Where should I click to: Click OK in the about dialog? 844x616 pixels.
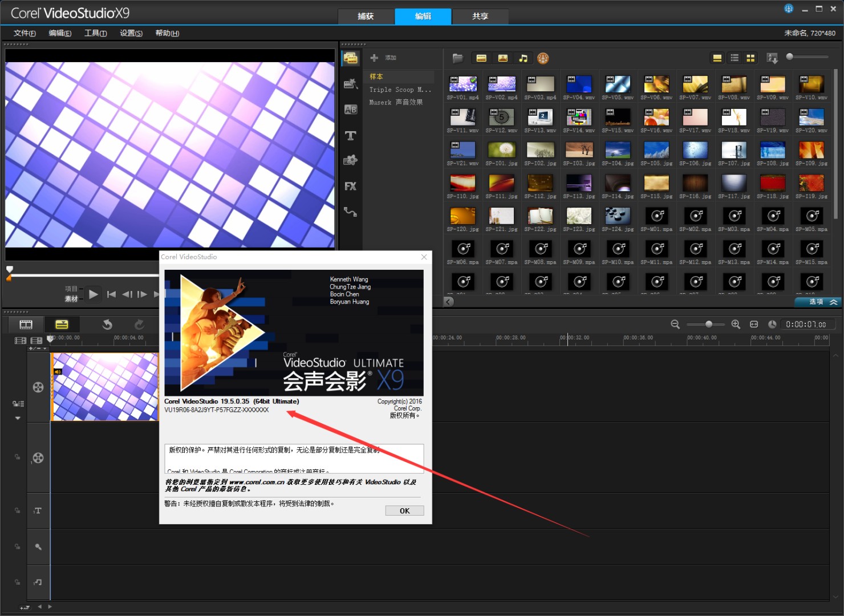[x=404, y=511]
